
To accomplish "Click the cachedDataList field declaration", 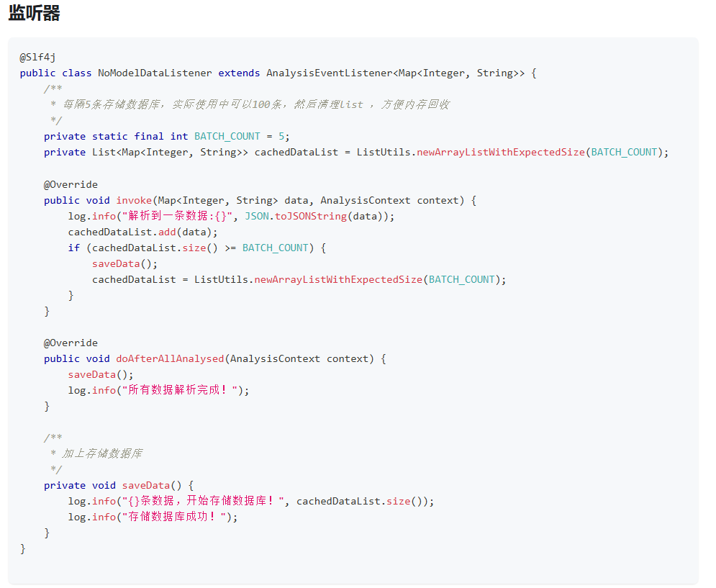I will coord(356,152).
